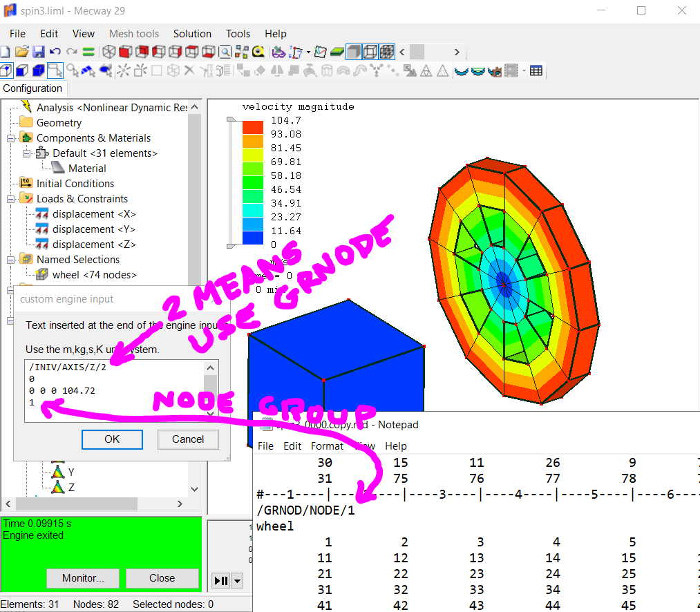Click OK in custom engine input dialog
This screenshot has width=700, height=612.
tap(112, 439)
